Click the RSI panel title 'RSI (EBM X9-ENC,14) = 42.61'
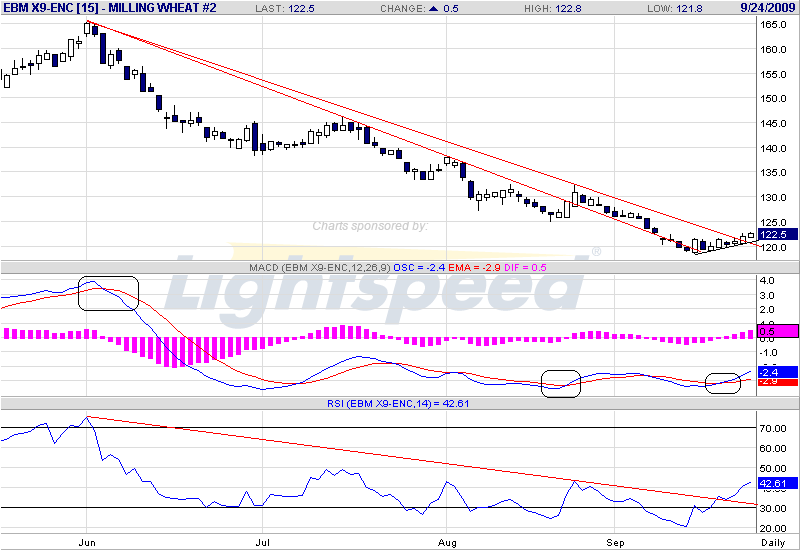This screenshot has height=550, width=800. click(x=398, y=404)
